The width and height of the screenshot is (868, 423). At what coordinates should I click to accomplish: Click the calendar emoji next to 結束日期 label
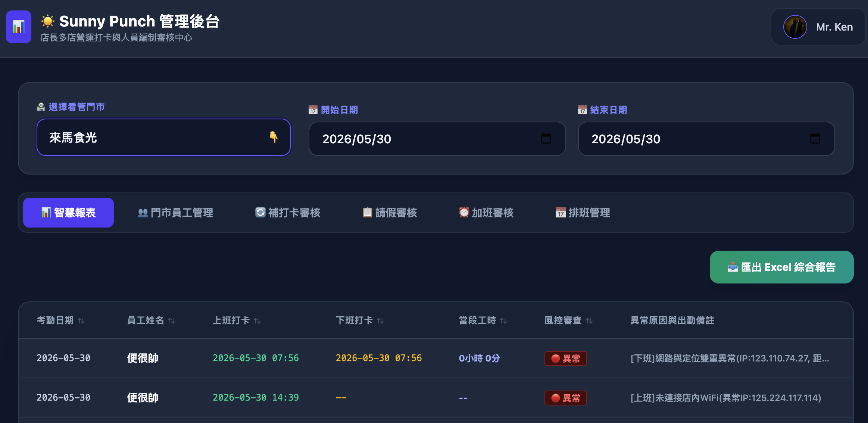(x=583, y=110)
